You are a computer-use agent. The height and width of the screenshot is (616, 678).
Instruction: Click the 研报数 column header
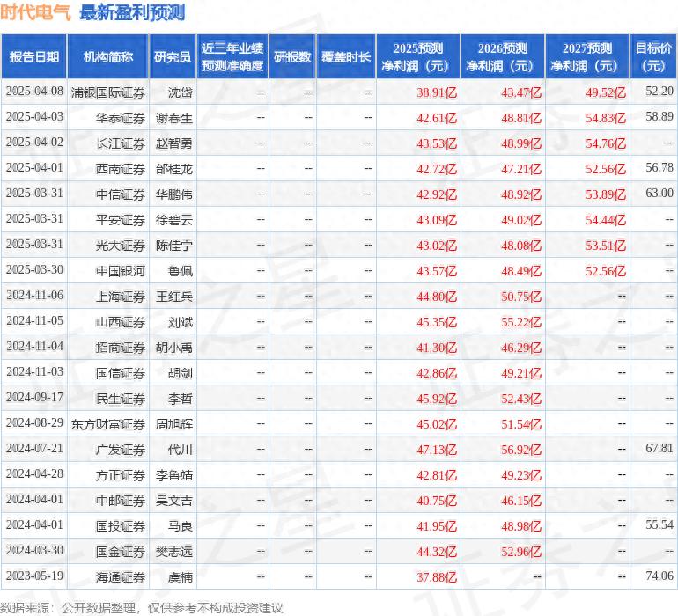click(x=292, y=56)
